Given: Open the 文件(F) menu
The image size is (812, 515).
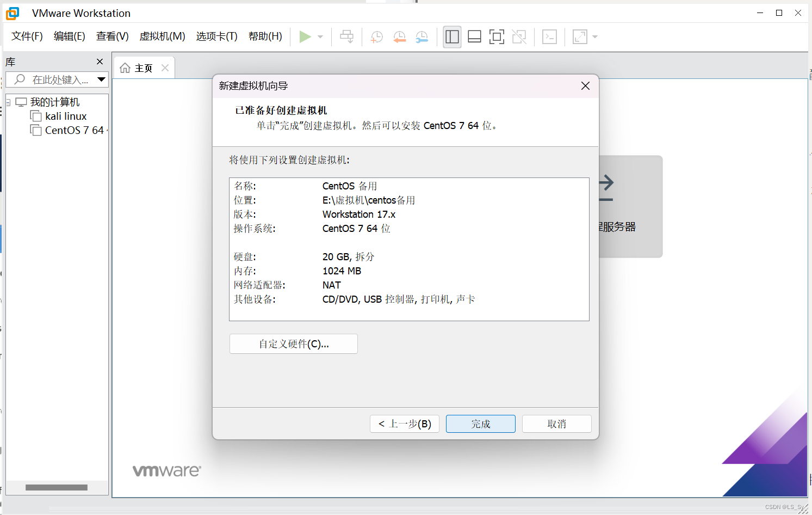Looking at the screenshot, I should 27,36.
